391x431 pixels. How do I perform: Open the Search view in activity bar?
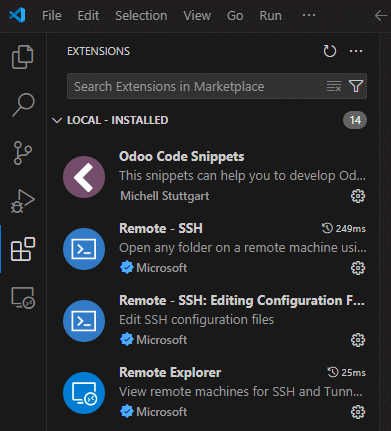(23, 105)
